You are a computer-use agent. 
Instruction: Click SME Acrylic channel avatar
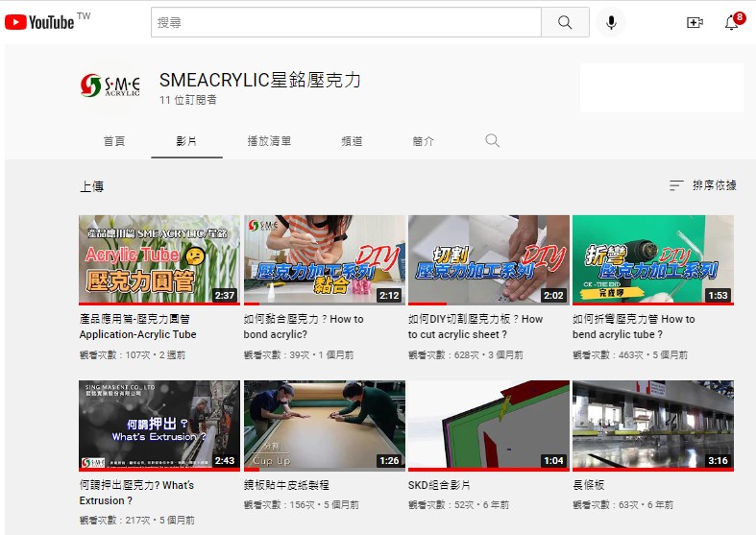pos(110,85)
